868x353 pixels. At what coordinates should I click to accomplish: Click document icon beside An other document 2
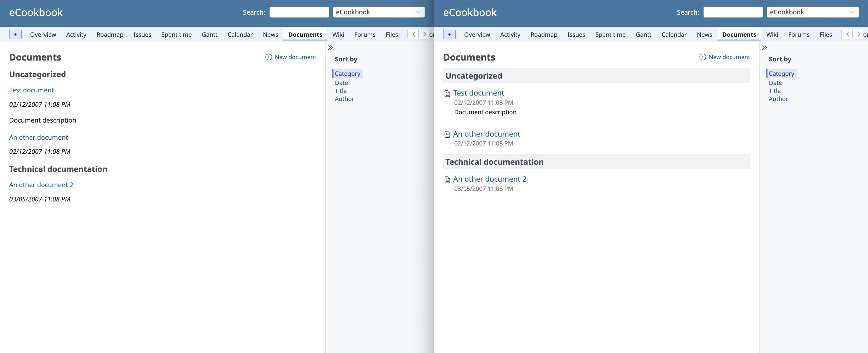pos(447,180)
